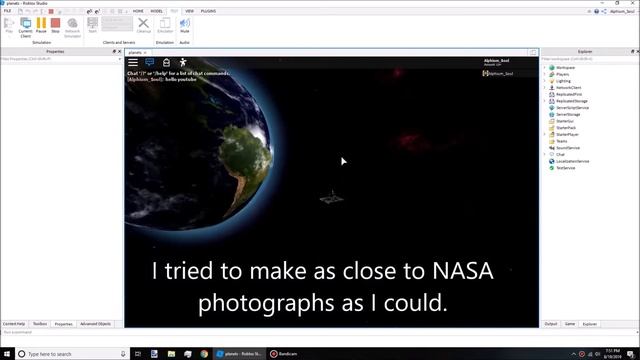
Task: Expand the ReplicatedStorage tree node
Action: point(544,101)
